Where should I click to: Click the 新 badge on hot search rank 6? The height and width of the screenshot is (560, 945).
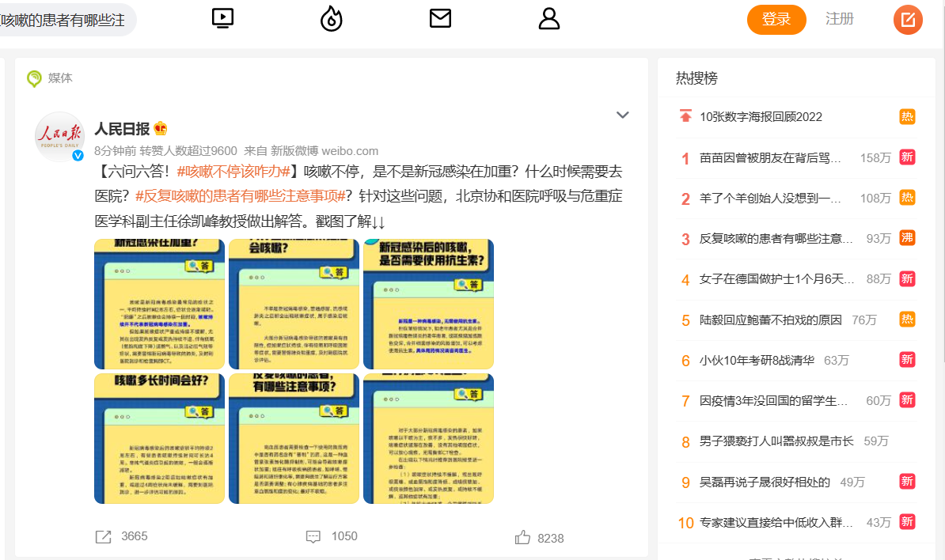tap(907, 359)
